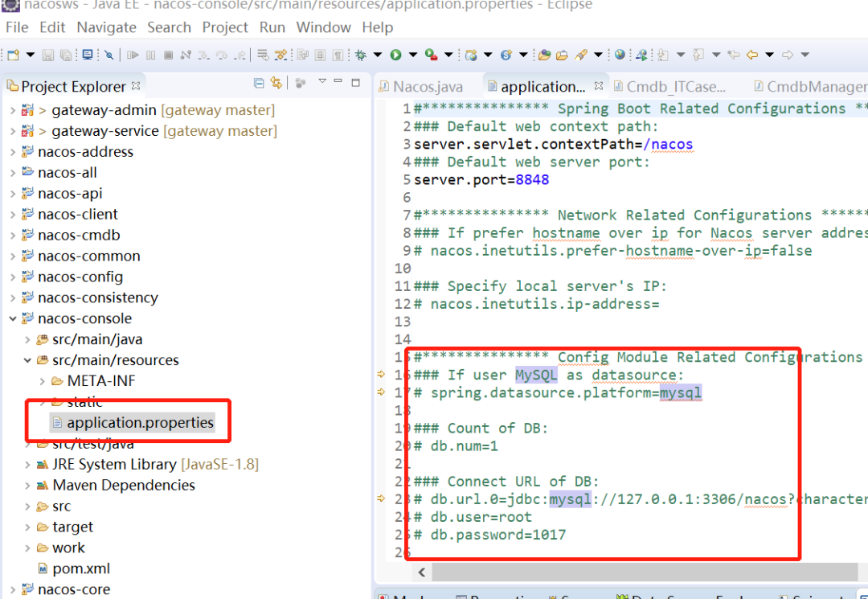Click the Debug bug icon
Screen dimensions: 868x599
[361, 55]
